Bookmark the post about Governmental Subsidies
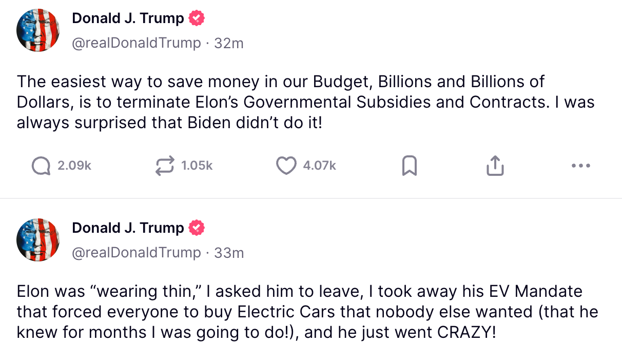 tap(409, 166)
